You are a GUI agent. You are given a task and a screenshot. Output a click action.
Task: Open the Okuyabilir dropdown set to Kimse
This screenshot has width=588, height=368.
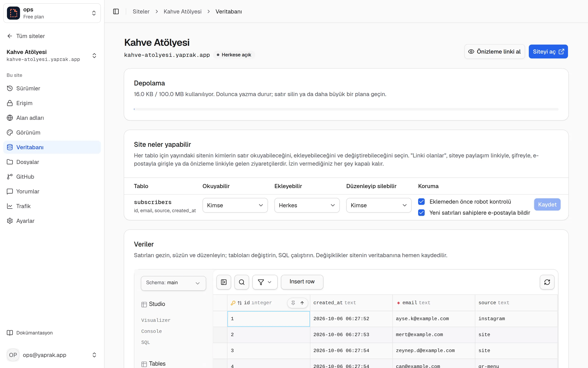[x=235, y=205]
